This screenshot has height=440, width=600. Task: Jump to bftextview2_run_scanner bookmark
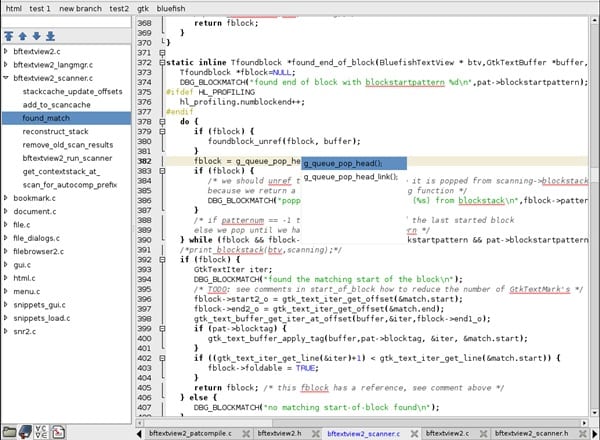click(x=67, y=158)
